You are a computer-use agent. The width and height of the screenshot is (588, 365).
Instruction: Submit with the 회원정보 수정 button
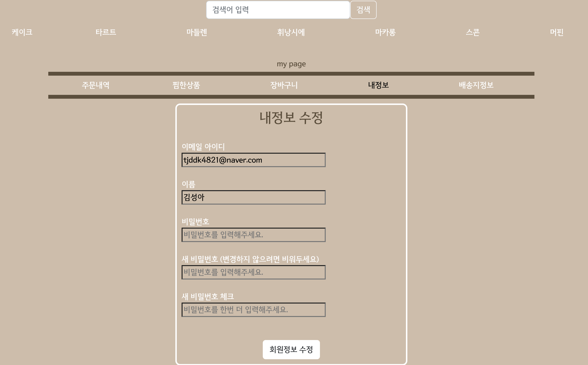pos(291,349)
